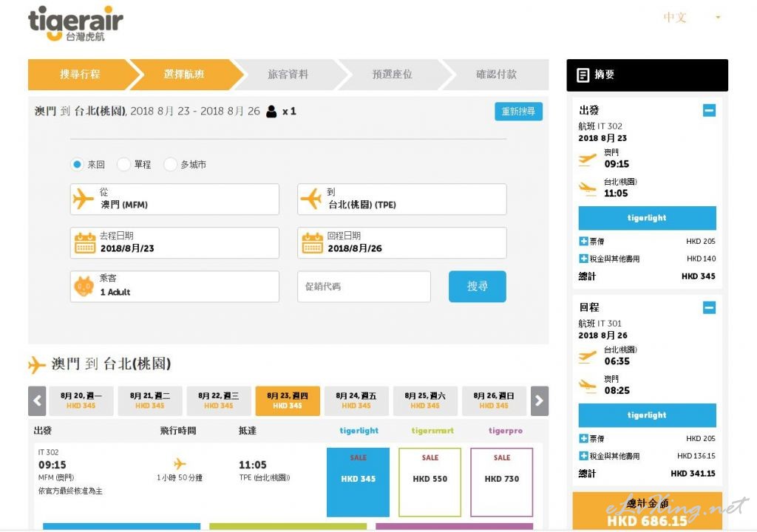Viewport: 757px width, 532px height.
Task: Open the 乘客 1 Adult passenger selector
Action: (174, 286)
